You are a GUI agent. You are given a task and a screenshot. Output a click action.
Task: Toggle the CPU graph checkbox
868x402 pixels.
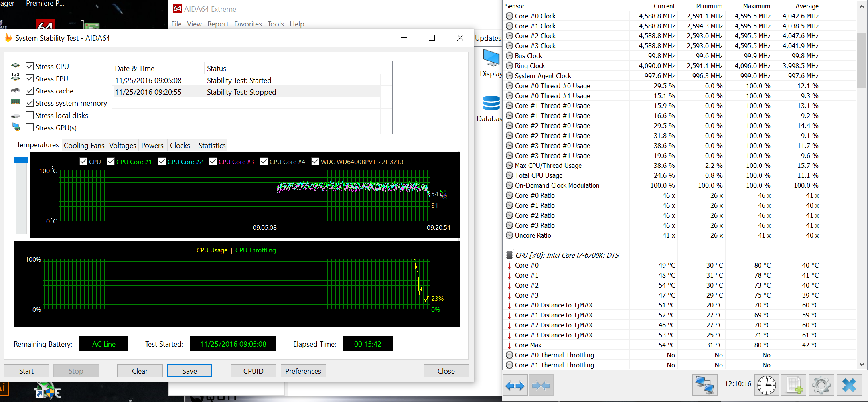tap(83, 161)
